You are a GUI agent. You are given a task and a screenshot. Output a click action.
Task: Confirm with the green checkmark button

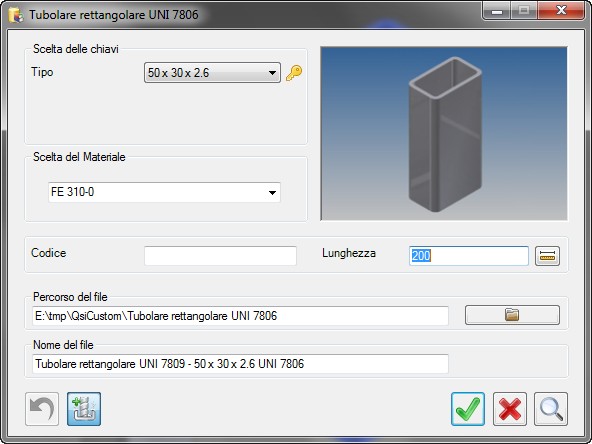(468, 409)
